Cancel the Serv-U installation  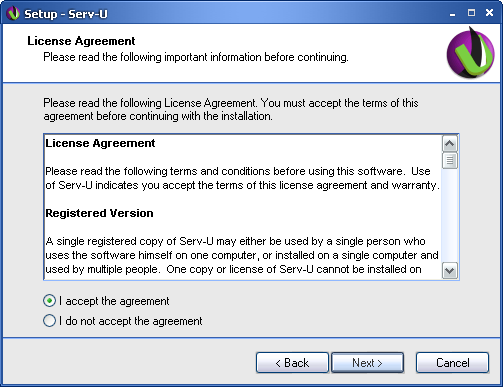[x=452, y=363]
